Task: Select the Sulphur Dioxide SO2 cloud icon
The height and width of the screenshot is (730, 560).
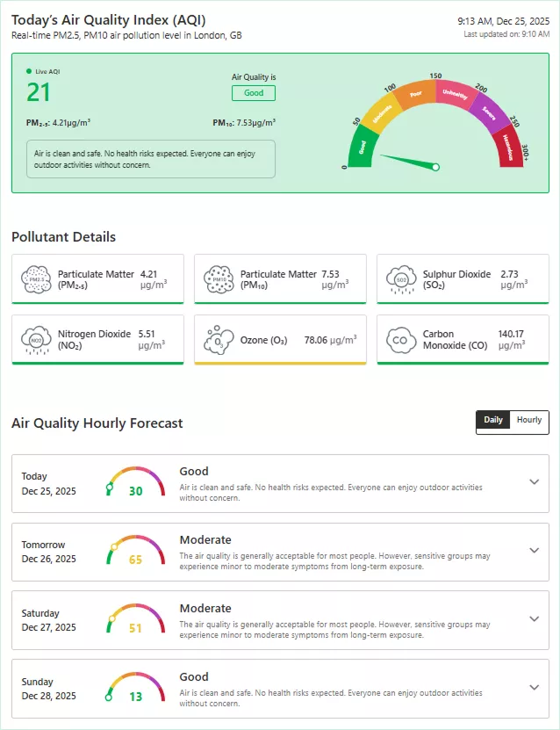Action: pos(400,279)
